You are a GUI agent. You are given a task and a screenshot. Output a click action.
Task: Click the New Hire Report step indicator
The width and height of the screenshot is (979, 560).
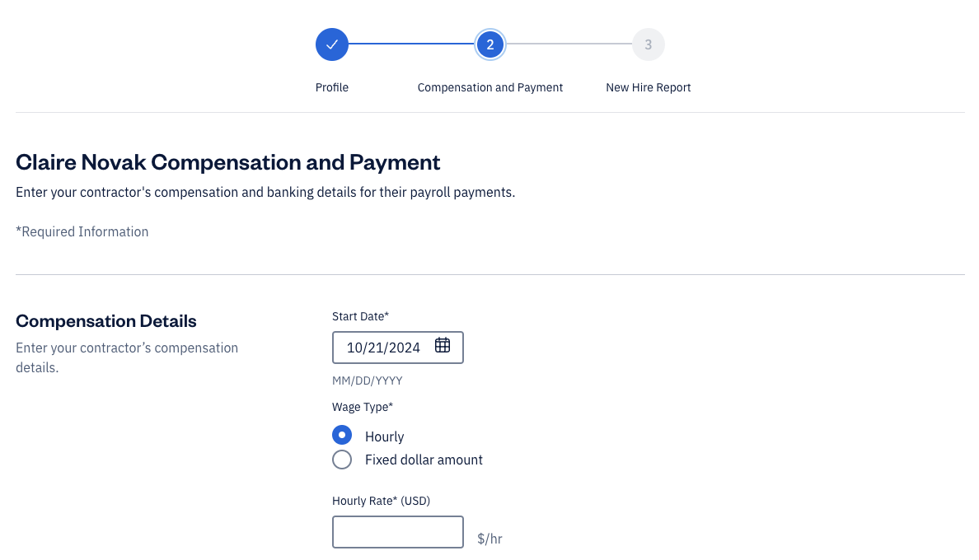click(648, 44)
